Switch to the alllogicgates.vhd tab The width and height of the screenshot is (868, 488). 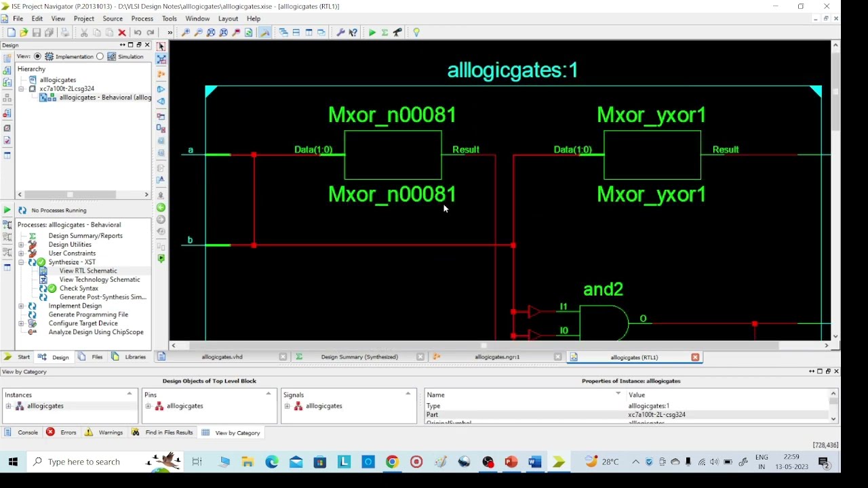(222, 357)
